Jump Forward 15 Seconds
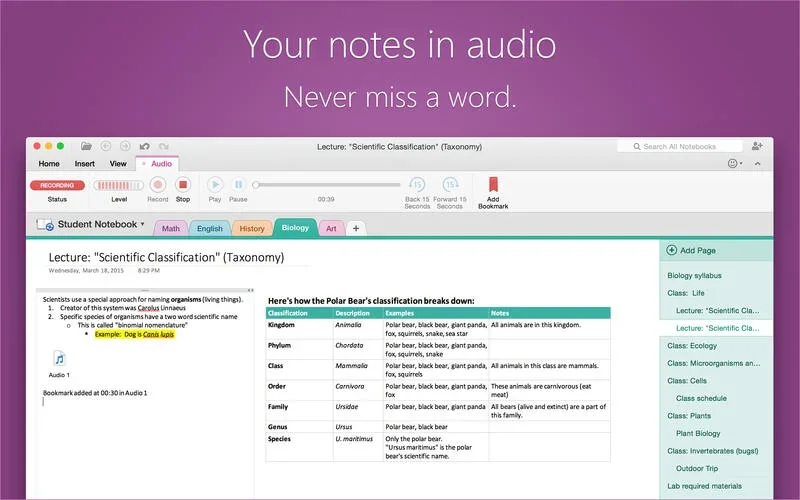Screen dimensions: 800x500 (x=450, y=193)
